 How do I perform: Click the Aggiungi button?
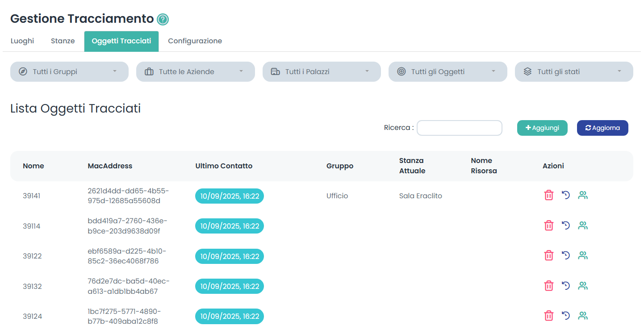pos(542,128)
